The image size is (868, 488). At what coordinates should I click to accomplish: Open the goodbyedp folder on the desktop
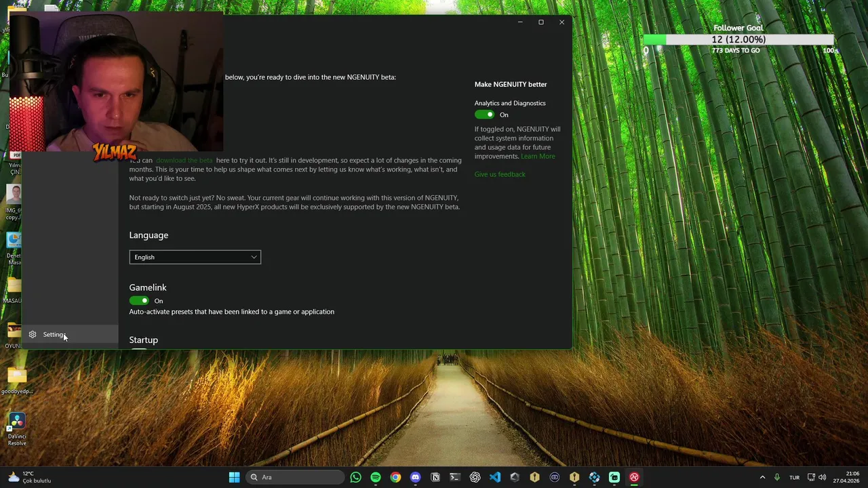pyautogui.click(x=17, y=380)
